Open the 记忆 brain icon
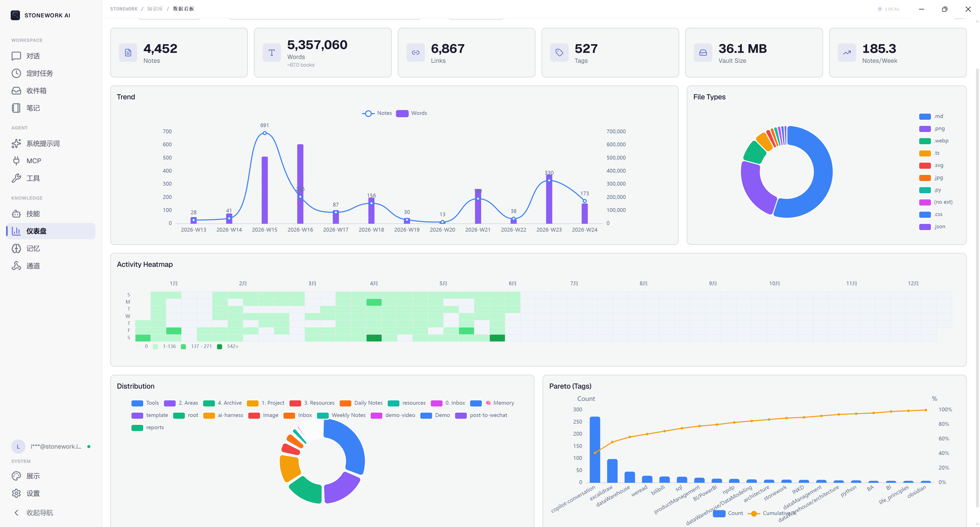Image resolution: width=980 pixels, height=527 pixels. pyautogui.click(x=16, y=249)
